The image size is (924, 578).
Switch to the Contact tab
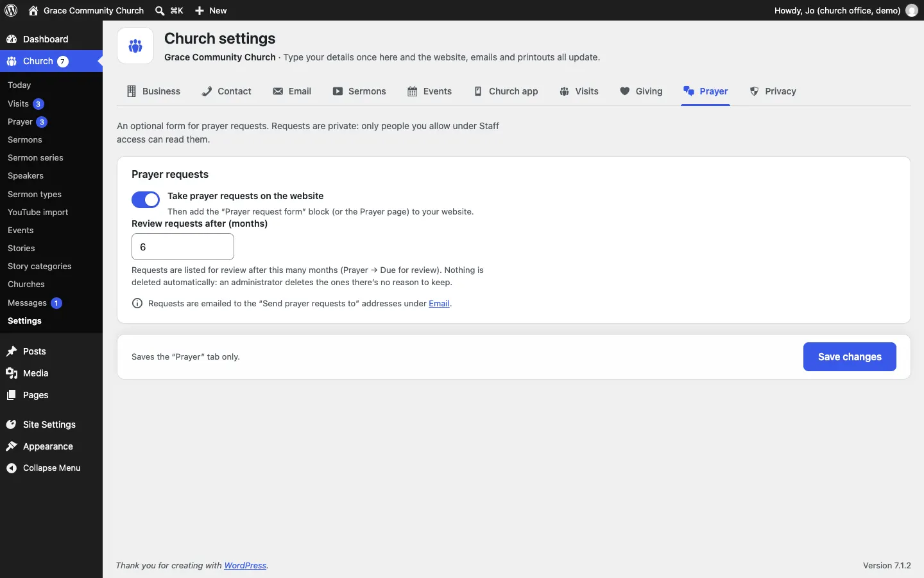tap(227, 91)
